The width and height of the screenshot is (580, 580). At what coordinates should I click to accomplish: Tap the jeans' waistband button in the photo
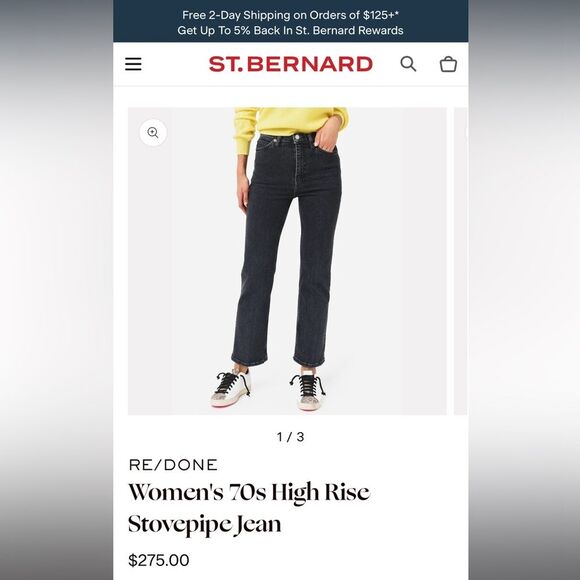pyautogui.click(x=297, y=138)
